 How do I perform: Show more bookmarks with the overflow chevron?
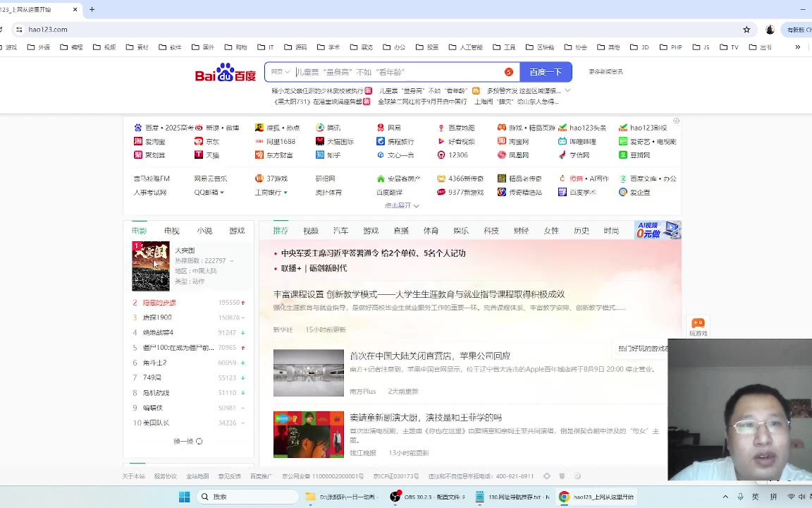[797, 47]
